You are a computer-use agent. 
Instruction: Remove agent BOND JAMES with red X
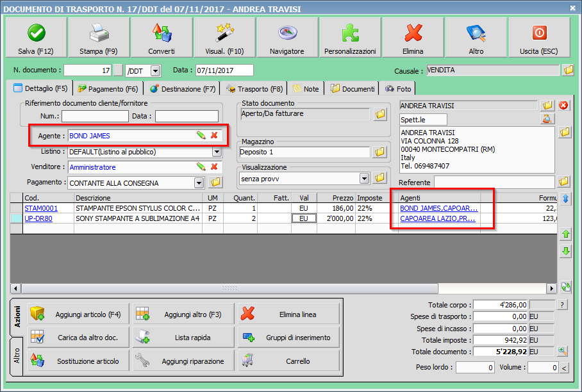tap(214, 135)
